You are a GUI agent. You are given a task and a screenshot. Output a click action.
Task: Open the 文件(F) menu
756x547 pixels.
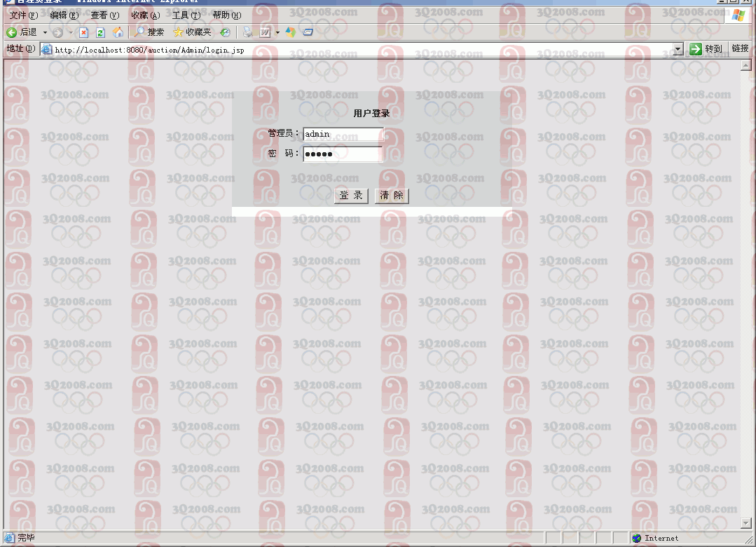[24, 15]
